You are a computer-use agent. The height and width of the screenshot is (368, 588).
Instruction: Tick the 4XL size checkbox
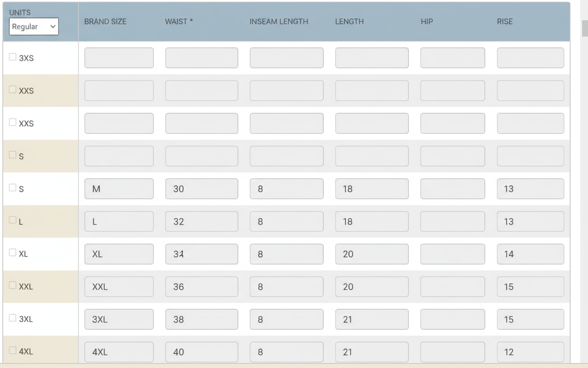[x=13, y=351]
